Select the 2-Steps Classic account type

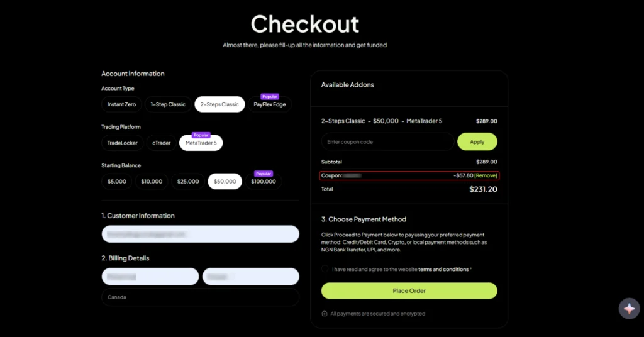(x=219, y=104)
